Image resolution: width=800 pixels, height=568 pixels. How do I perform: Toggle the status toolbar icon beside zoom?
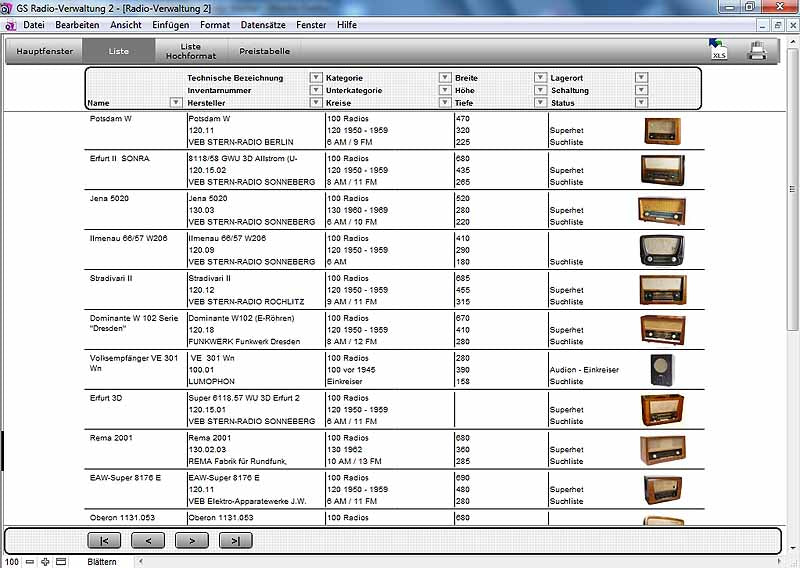[61, 562]
